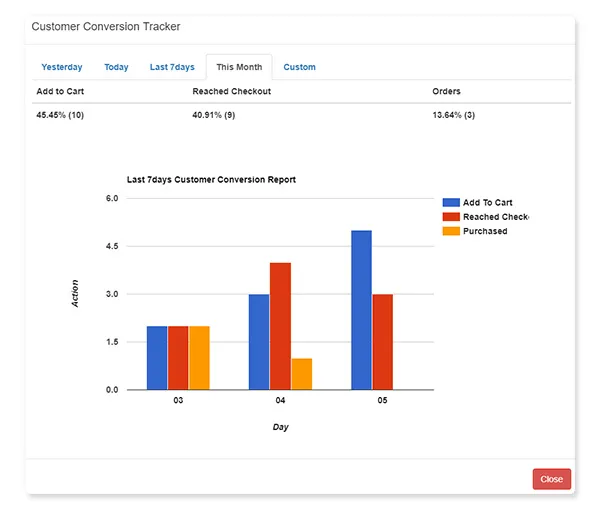The height and width of the screenshot is (510, 600).
Task: Click the red Reached Checkout legend swatch
Action: (450, 217)
